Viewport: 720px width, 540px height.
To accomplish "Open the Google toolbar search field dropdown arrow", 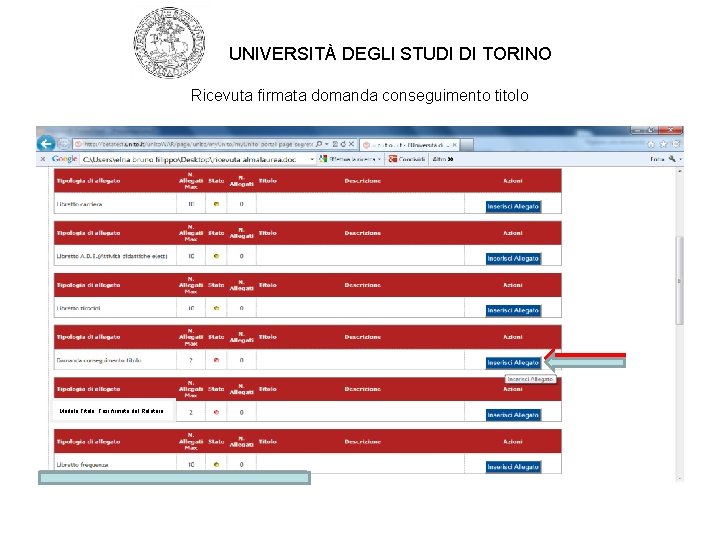I will tap(312, 159).
